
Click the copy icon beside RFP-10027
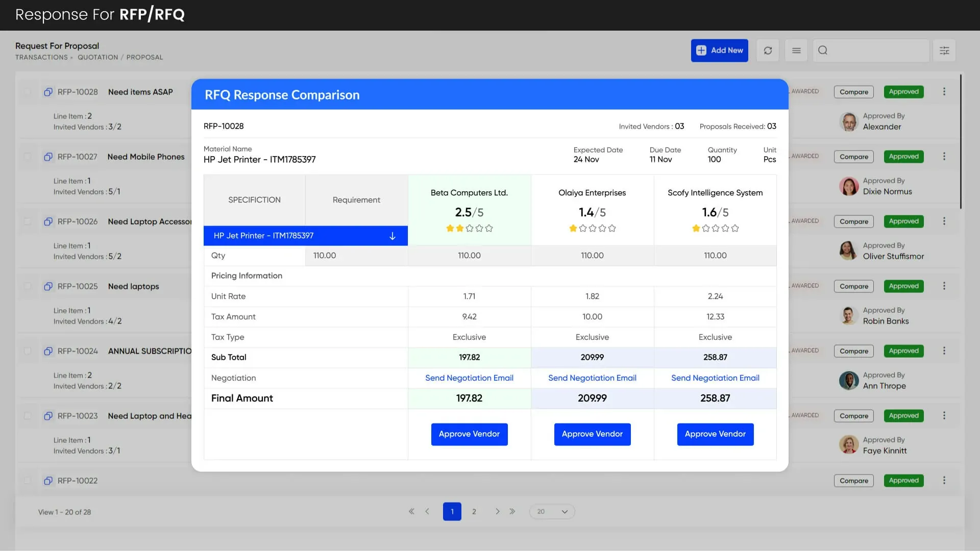48,157
